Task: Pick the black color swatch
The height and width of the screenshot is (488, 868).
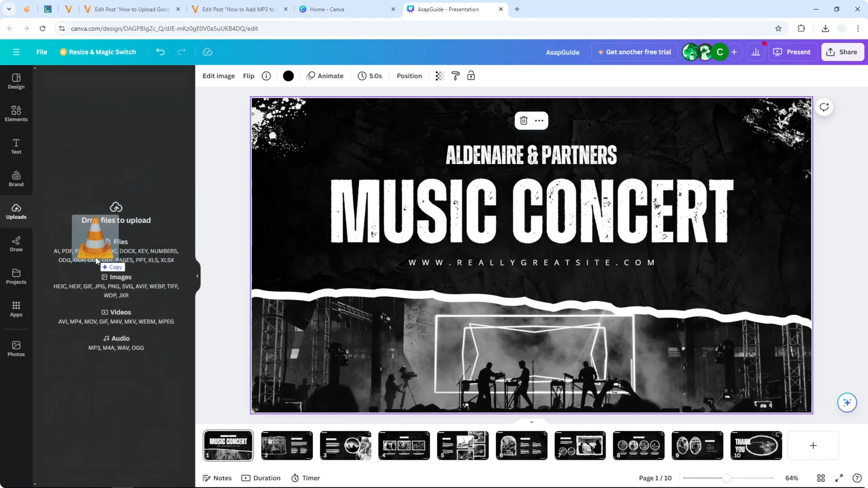Action: [288, 76]
